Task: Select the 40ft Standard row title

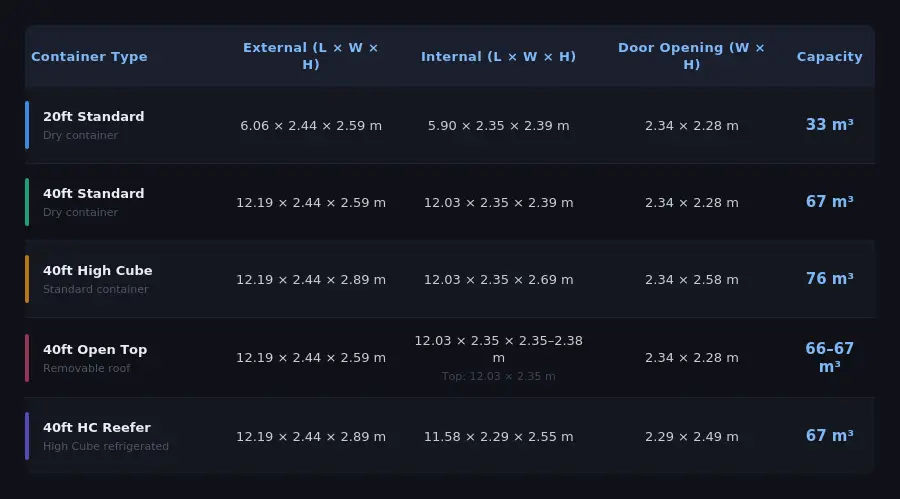Action: pyautogui.click(x=93, y=194)
